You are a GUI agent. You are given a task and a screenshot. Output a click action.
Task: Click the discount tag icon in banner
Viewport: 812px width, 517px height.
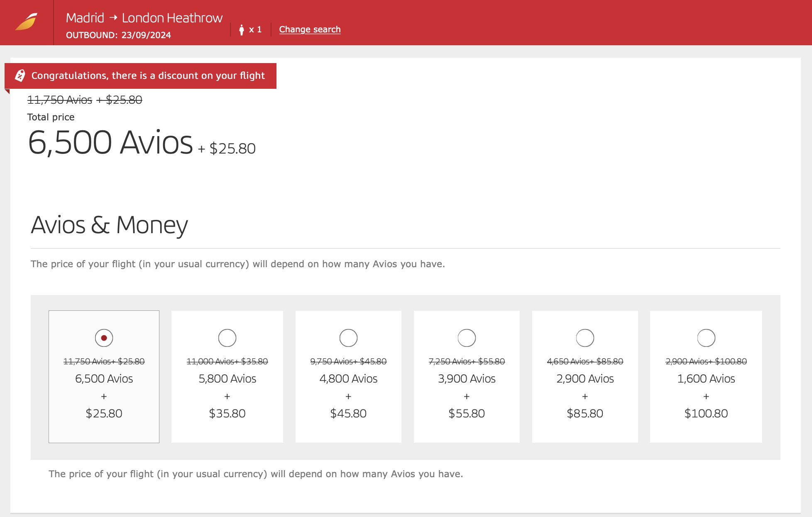pos(20,76)
